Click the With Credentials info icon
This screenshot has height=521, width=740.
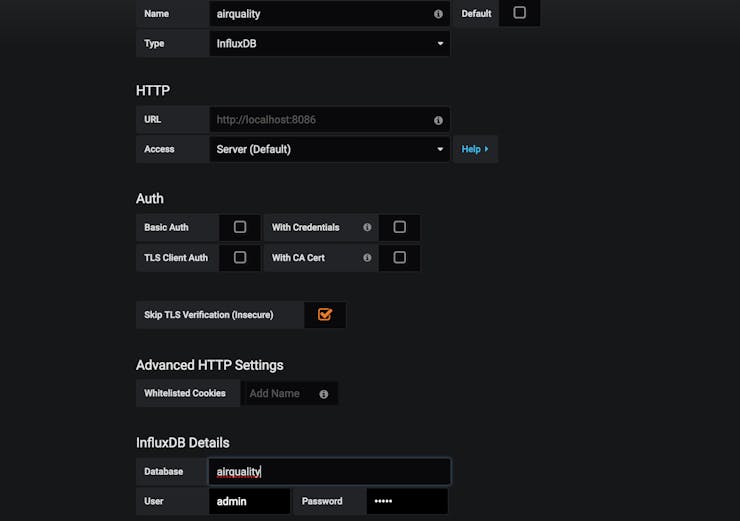coord(367,227)
